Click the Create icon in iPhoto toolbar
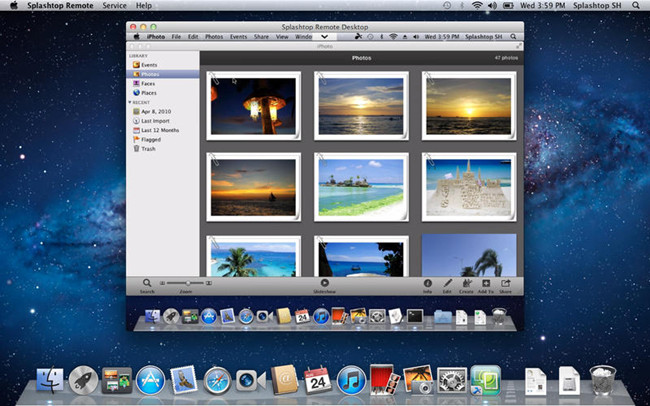Screen dimensions: 650x406 click(466, 283)
